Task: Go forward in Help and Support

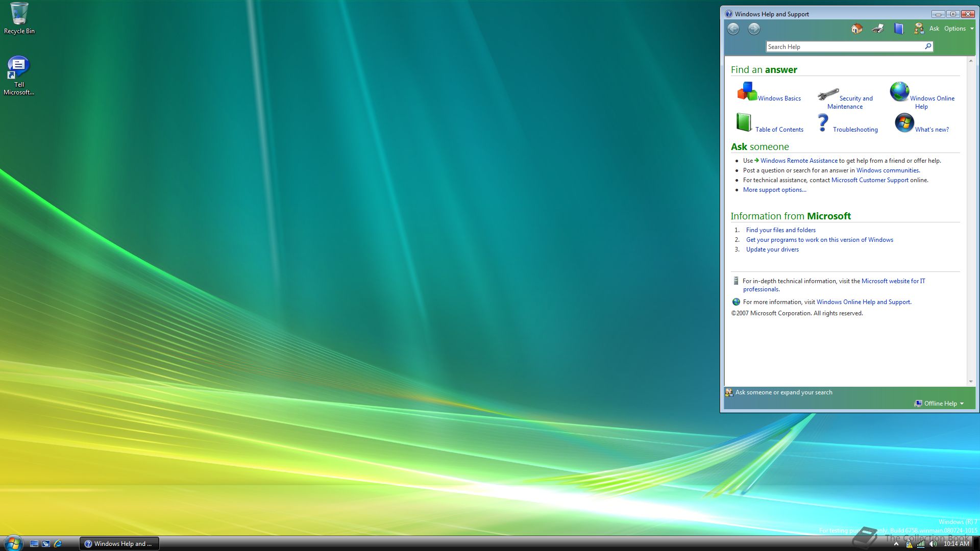Action: (x=754, y=29)
